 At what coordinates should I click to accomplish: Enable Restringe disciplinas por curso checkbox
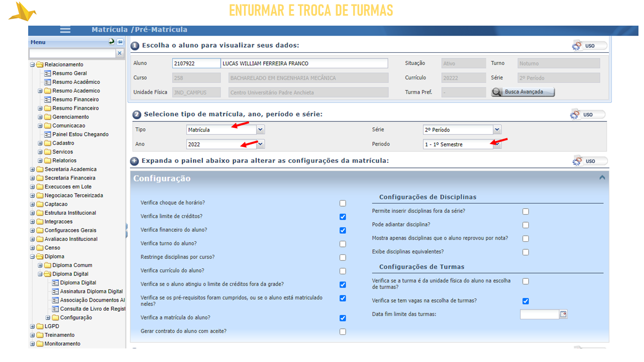343,257
